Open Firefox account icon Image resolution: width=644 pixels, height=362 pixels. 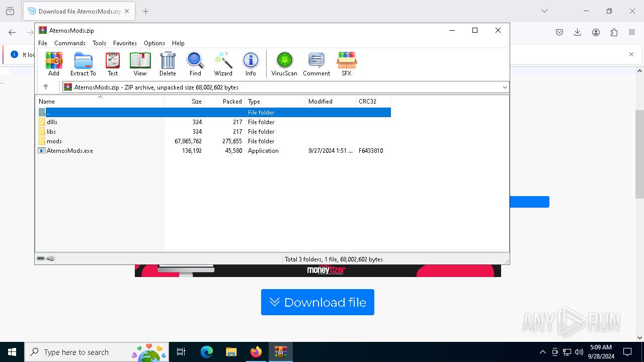coord(596,32)
